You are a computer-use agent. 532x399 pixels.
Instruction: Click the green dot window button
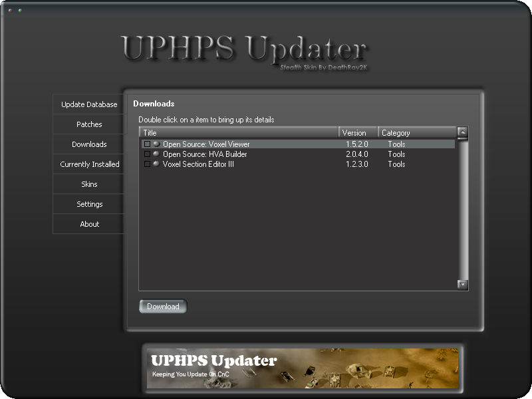pyautogui.click(x=20, y=11)
